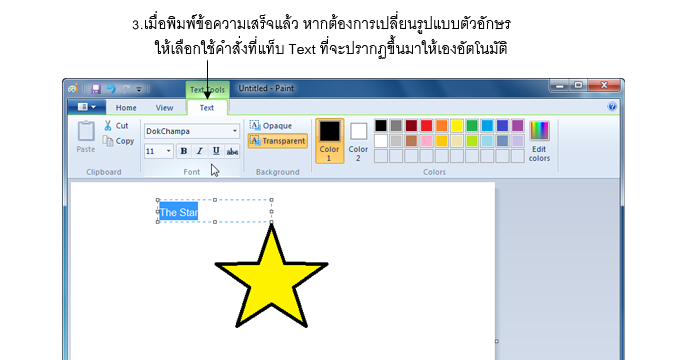Open Edit colors dialog
Image resolution: width=680 pixels, height=360 pixels.
539,141
